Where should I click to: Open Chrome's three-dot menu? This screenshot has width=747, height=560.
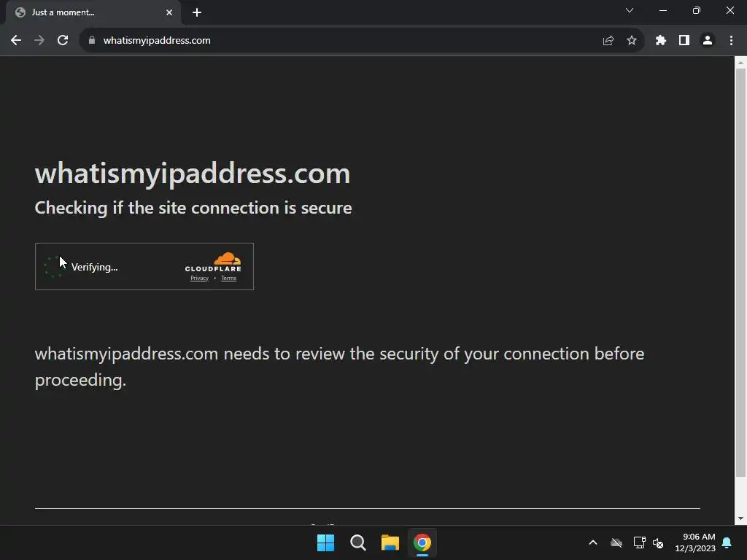click(x=731, y=41)
